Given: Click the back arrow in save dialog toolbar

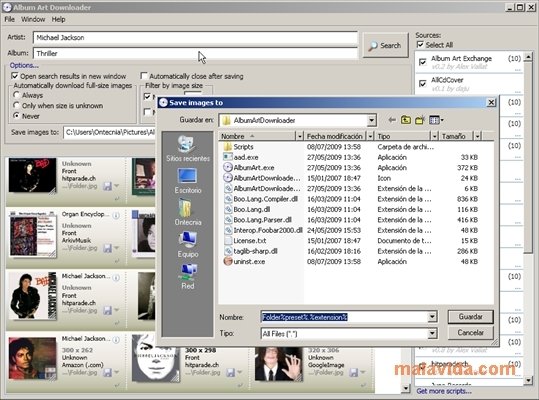Looking at the screenshot, I should (x=392, y=120).
